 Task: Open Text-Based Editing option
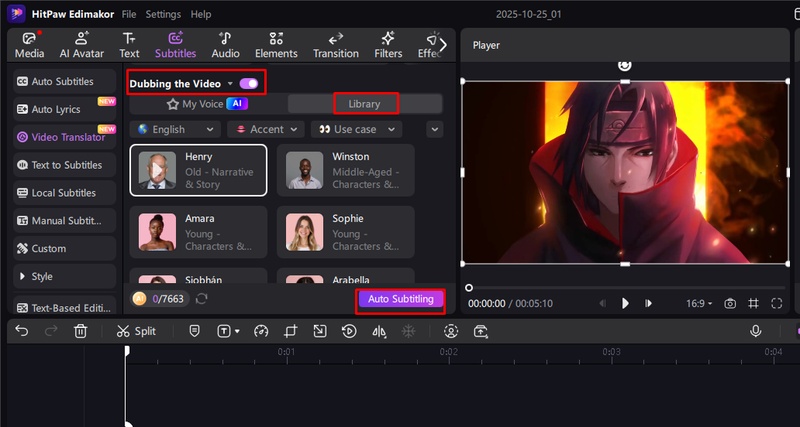(x=65, y=308)
